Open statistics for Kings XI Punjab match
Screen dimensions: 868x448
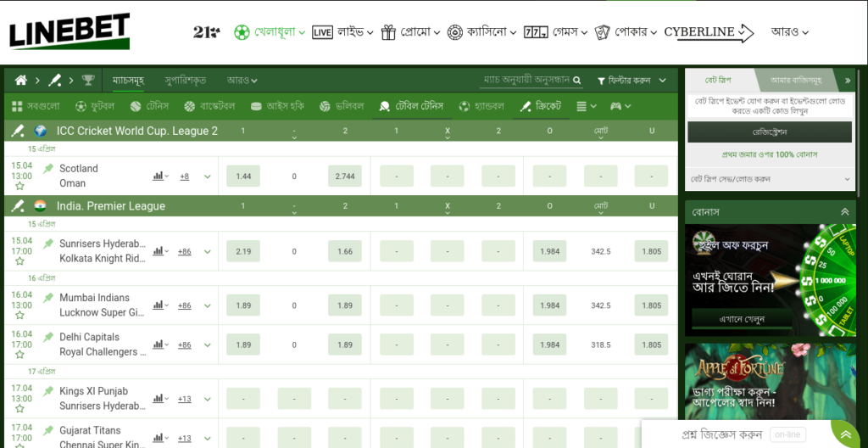pyautogui.click(x=160, y=398)
